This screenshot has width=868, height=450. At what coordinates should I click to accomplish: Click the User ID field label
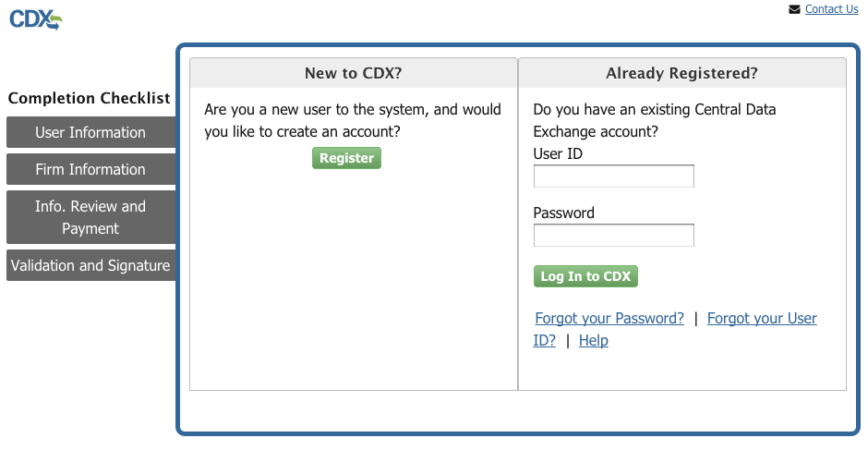tap(558, 153)
